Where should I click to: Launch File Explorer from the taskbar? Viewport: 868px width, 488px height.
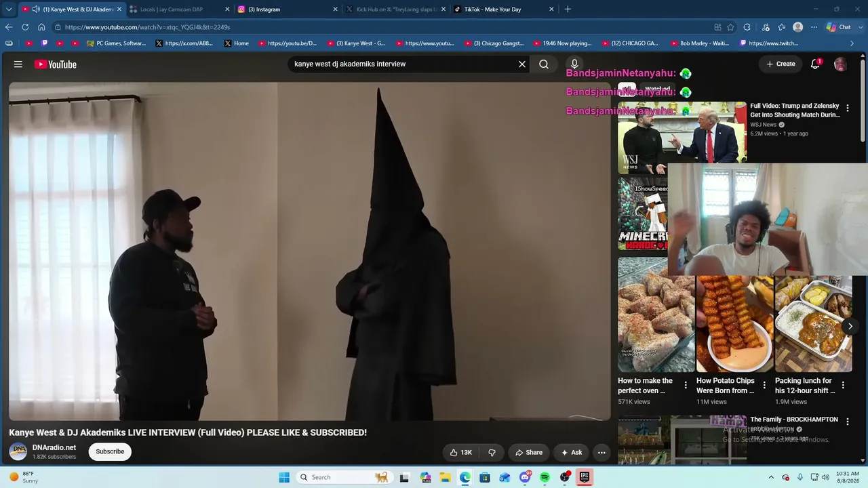pyautogui.click(x=445, y=477)
